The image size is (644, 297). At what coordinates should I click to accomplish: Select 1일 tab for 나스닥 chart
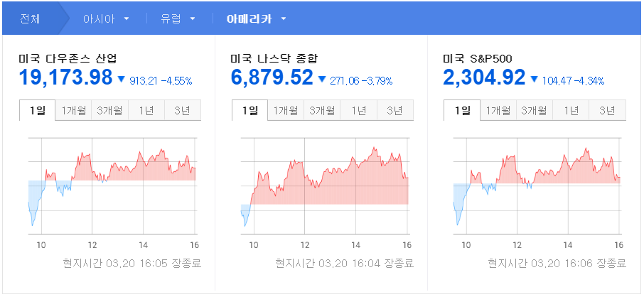click(x=249, y=110)
